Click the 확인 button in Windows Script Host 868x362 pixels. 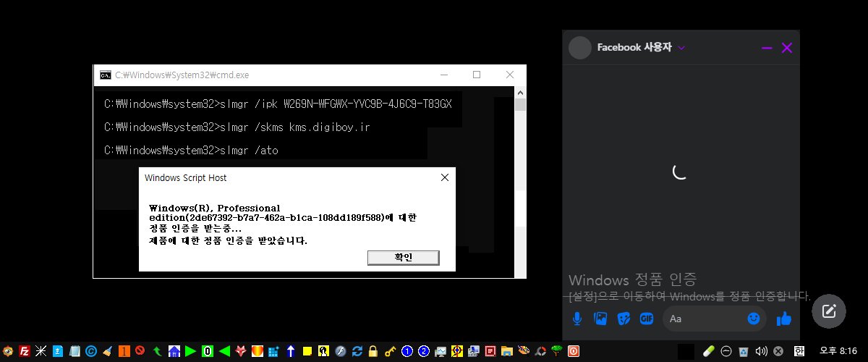pos(403,258)
